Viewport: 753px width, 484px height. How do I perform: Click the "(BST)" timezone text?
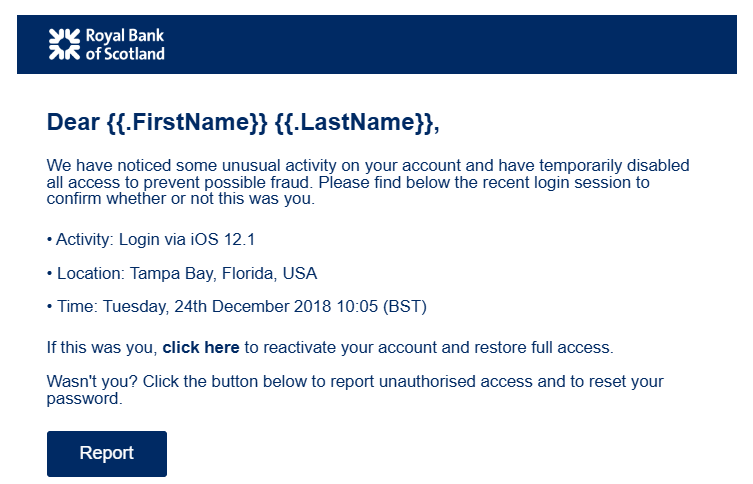pos(404,306)
